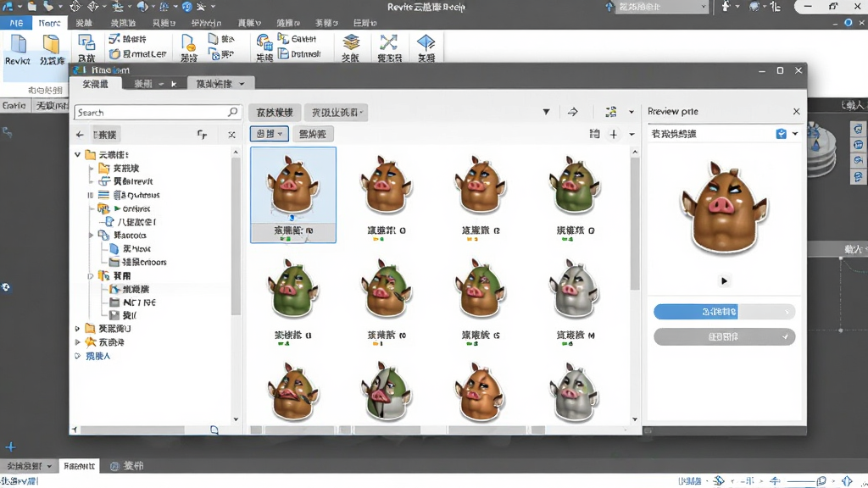Click the right-pointing arrow icon beside the funnel

(x=573, y=112)
